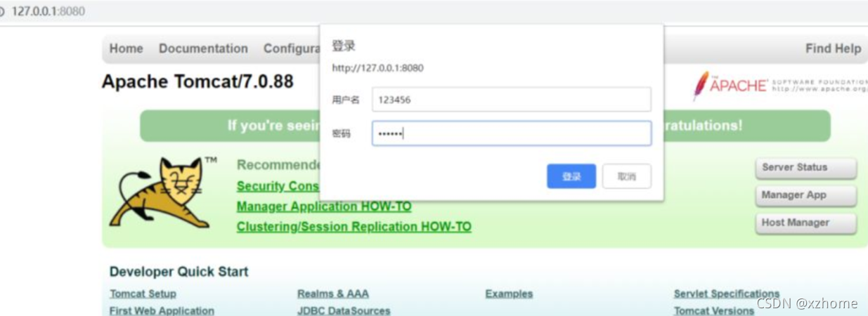The height and width of the screenshot is (316, 868).
Task: Click the 登录 login button
Action: coord(571,176)
